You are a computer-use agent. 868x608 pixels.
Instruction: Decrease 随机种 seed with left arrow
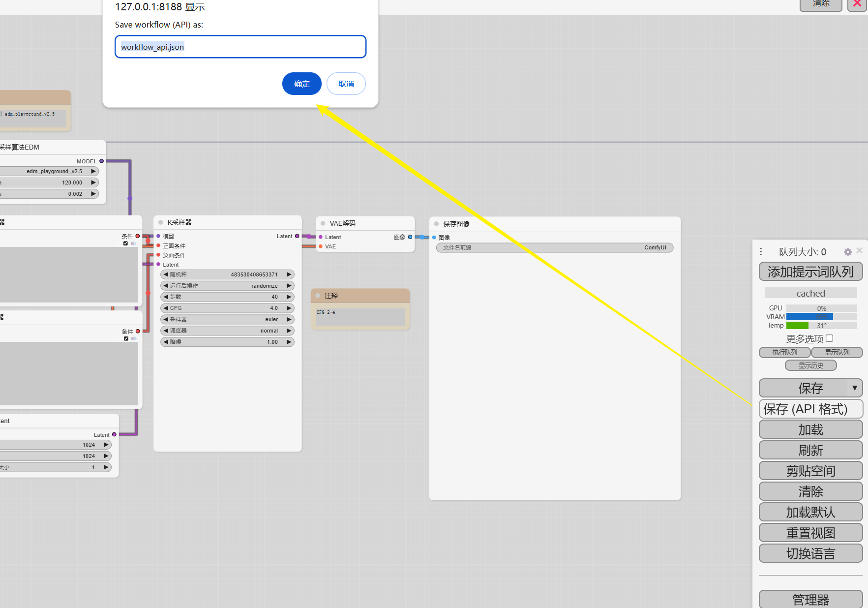(x=166, y=274)
